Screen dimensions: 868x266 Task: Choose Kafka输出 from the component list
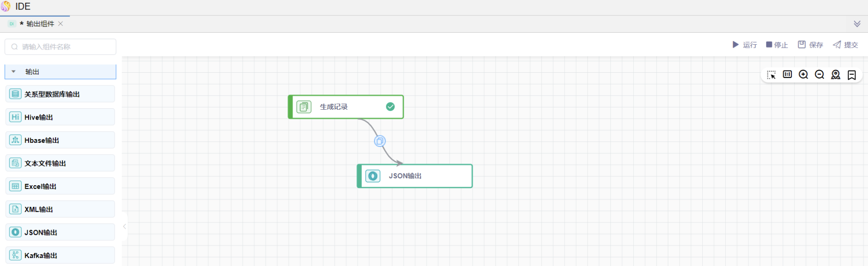(60, 255)
